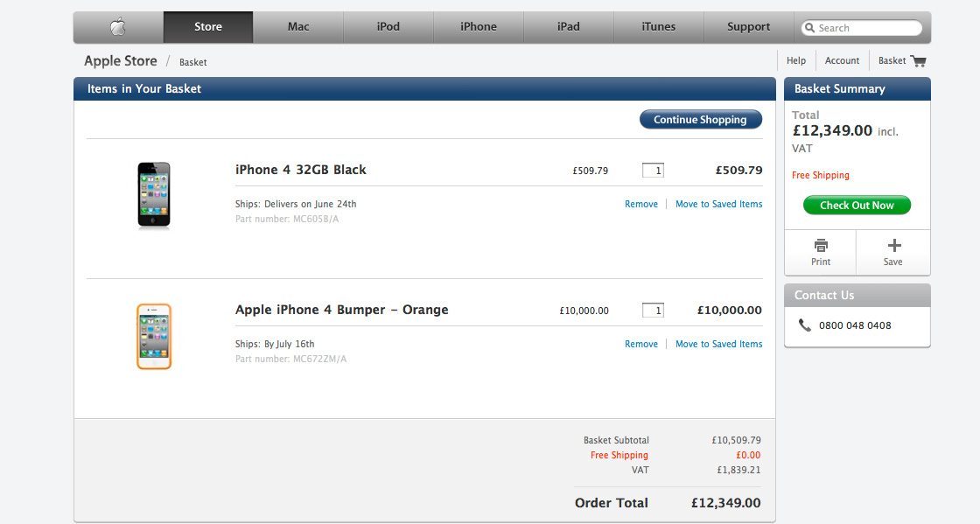Open the Account link
980x524 pixels.
click(x=842, y=60)
